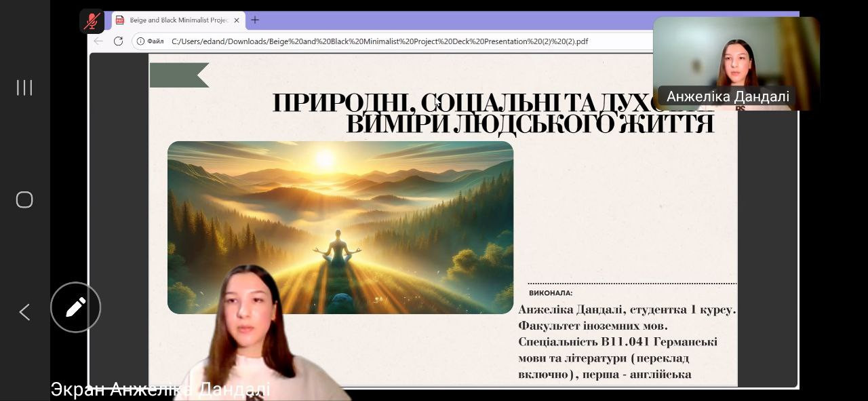The height and width of the screenshot is (401, 868).
Task: Tap the Анжеліка Дандалі name label
Action: tap(728, 96)
